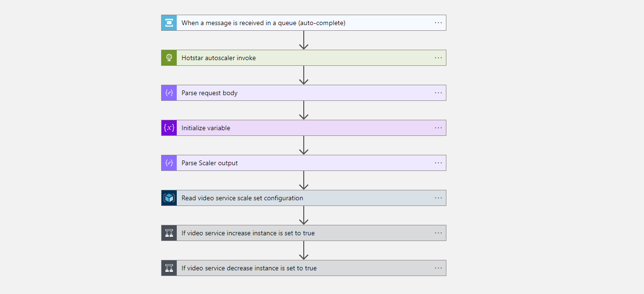The height and width of the screenshot is (294, 644).
Task: Expand the queue message trigger step
Action: pos(304,23)
